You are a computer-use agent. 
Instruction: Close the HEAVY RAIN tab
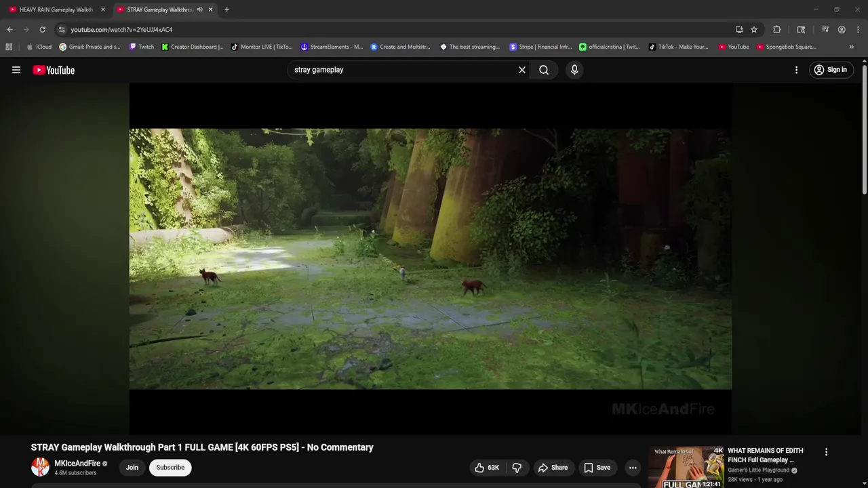(x=103, y=9)
